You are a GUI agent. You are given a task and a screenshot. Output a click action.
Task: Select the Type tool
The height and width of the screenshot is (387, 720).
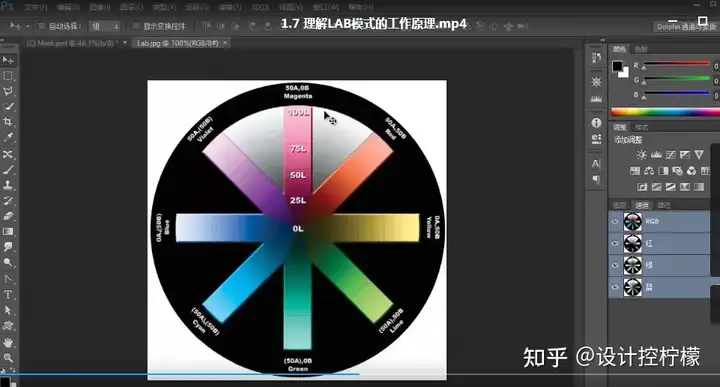point(8,295)
